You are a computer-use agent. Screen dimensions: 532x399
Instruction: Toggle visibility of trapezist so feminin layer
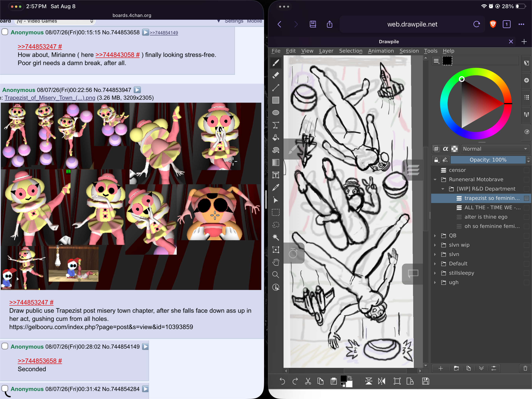coord(527,198)
